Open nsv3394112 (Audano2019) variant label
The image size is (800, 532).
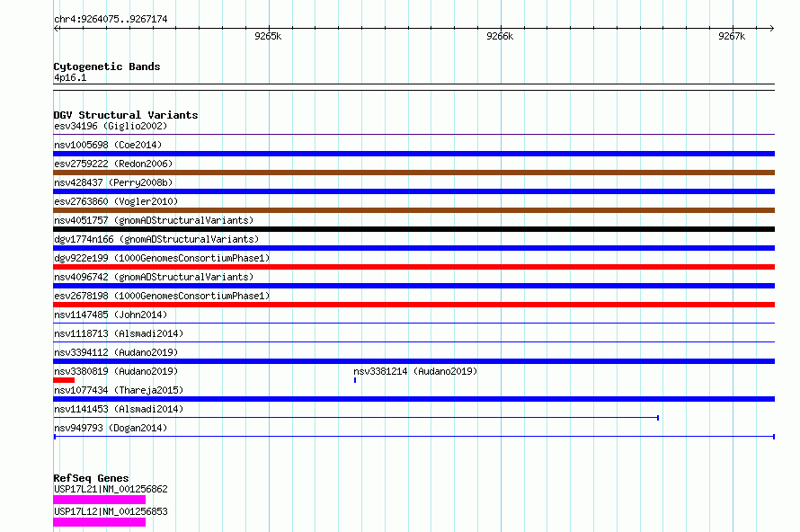point(116,352)
